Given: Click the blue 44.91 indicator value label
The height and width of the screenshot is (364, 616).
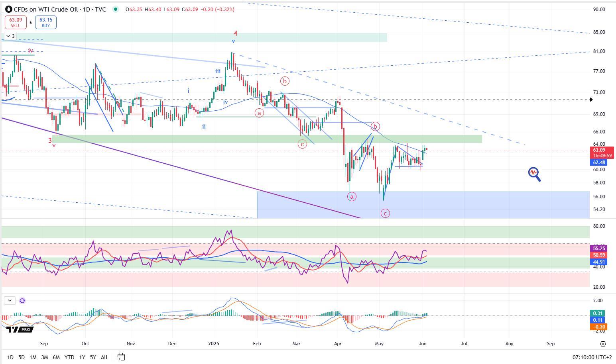Looking at the screenshot, I should (x=599, y=262).
